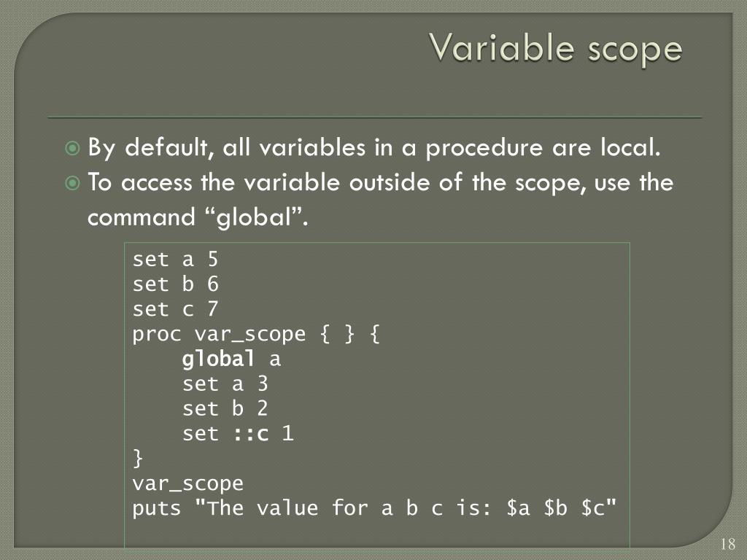Click the second bullet point icon

click(72, 183)
